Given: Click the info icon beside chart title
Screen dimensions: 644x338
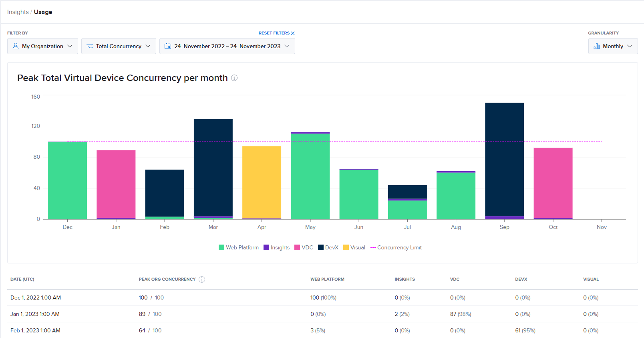Looking at the screenshot, I should (234, 78).
